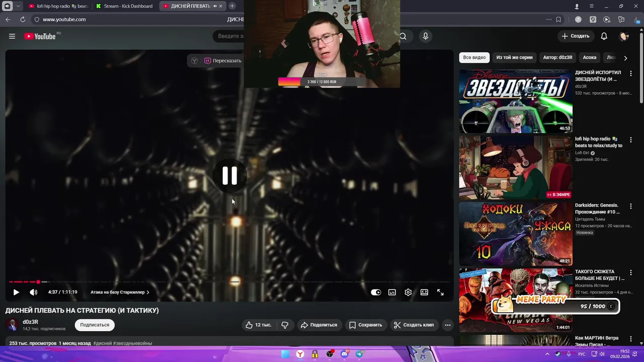Open menu for lofi hip hop radio video
Image resolution: width=644 pixels, height=362 pixels.
tap(630, 140)
